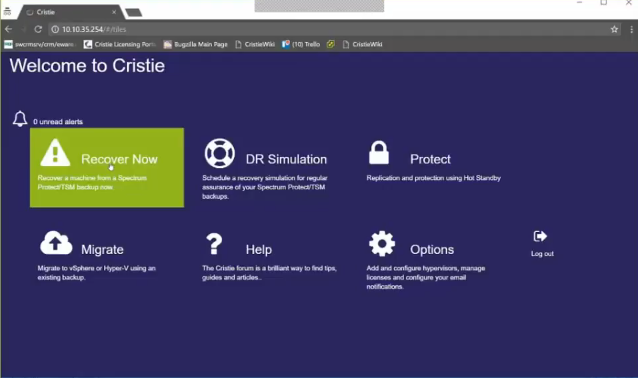Open the browser three-dot menu
The width and height of the screenshot is (638, 378).
[631, 29]
